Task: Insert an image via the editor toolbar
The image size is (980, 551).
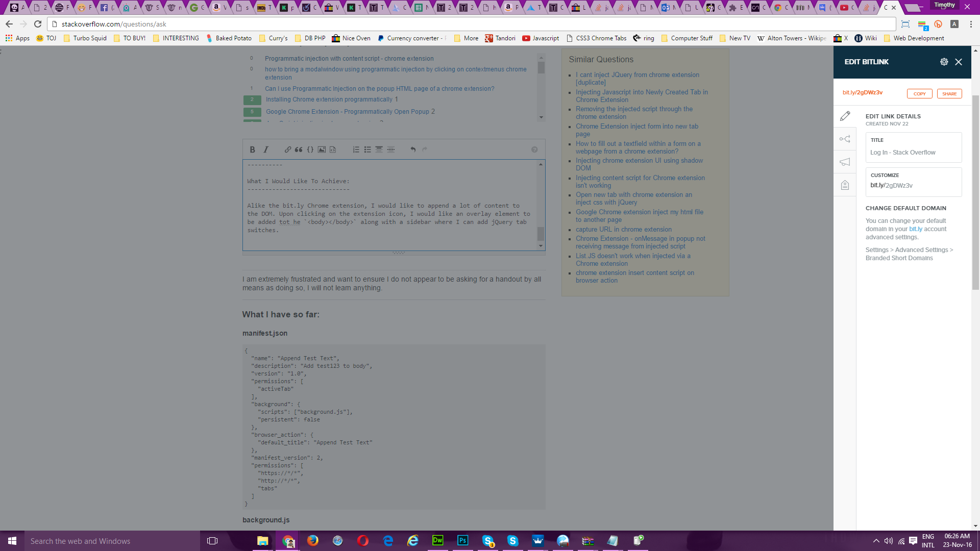Action: (x=322, y=149)
